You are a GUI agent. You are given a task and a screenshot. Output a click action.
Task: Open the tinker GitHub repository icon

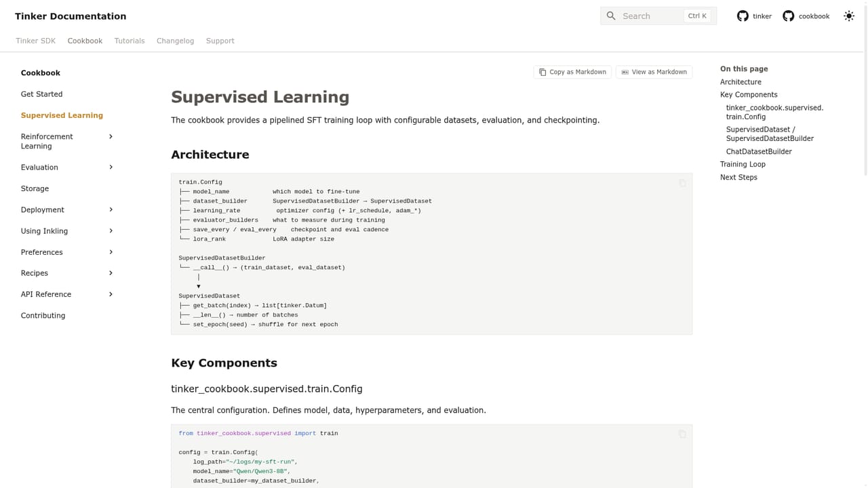[743, 16]
